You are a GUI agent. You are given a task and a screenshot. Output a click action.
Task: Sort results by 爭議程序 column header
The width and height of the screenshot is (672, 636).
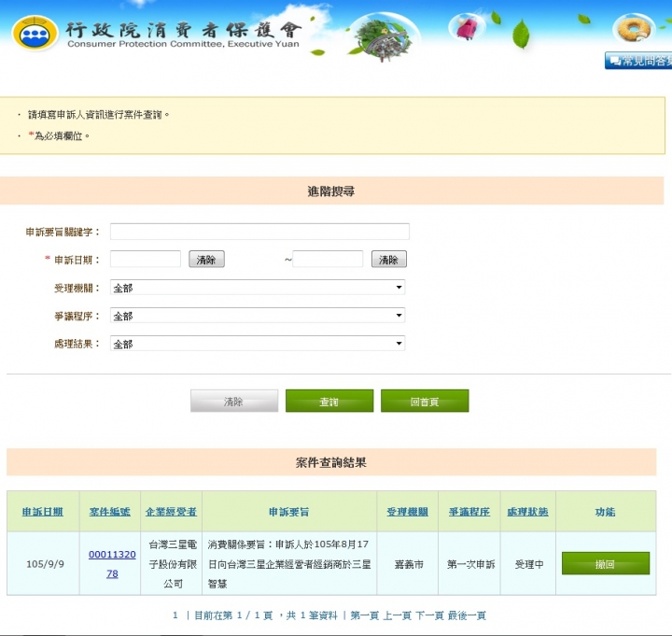tap(469, 512)
